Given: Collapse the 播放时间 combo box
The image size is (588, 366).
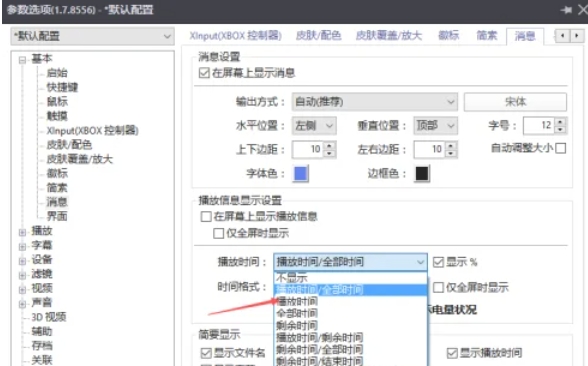Looking at the screenshot, I should tap(350, 262).
